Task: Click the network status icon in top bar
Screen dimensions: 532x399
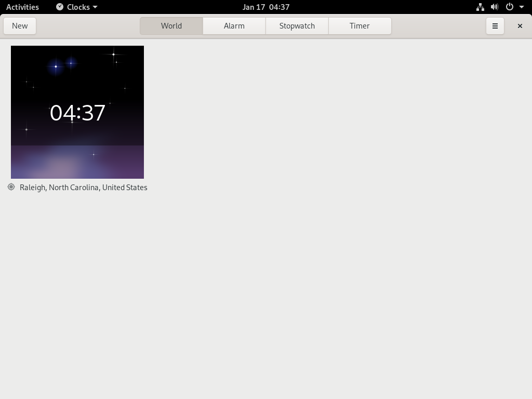Action: (480, 7)
